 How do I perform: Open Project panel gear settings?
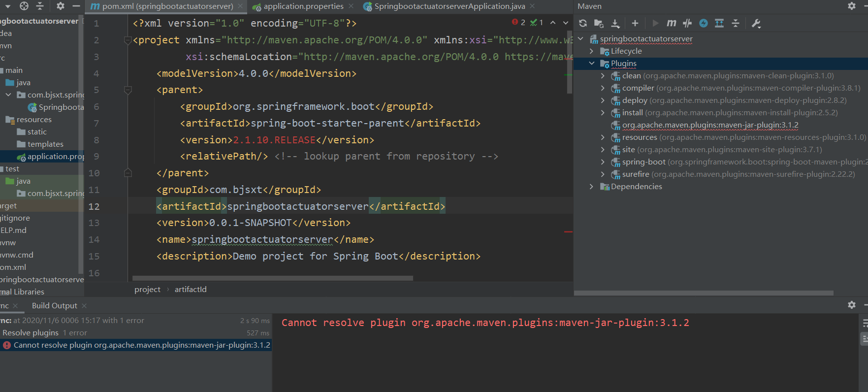(x=61, y=6)
